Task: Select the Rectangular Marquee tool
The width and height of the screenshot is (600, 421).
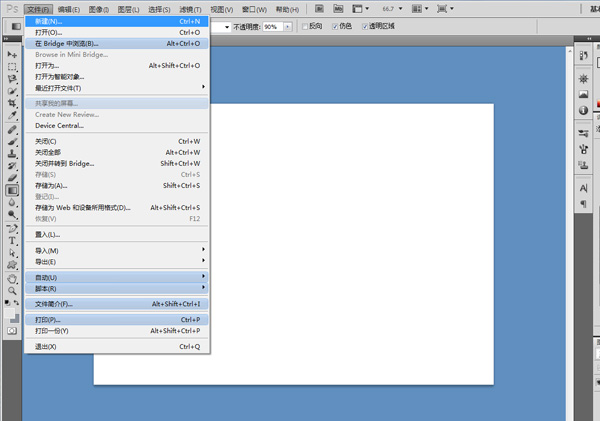Action: (12, 67)
